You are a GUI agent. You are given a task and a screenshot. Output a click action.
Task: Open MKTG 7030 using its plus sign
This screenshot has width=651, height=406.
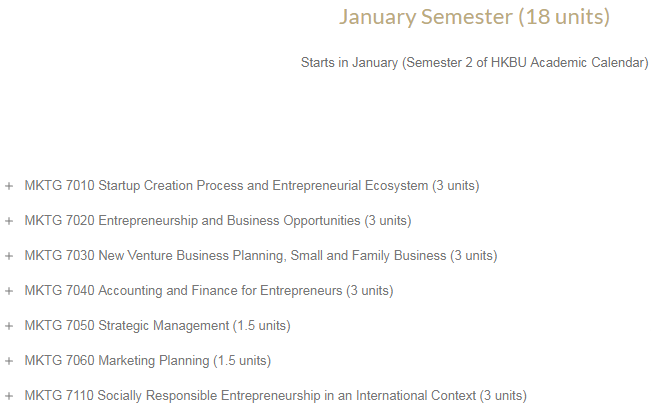coord(9,256)
